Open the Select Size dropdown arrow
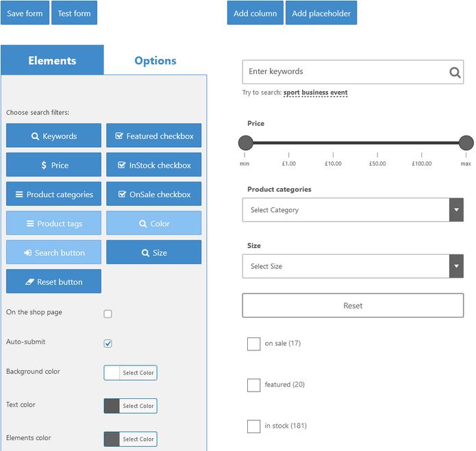This screenshot has height=451, width=476. [456, 266]
